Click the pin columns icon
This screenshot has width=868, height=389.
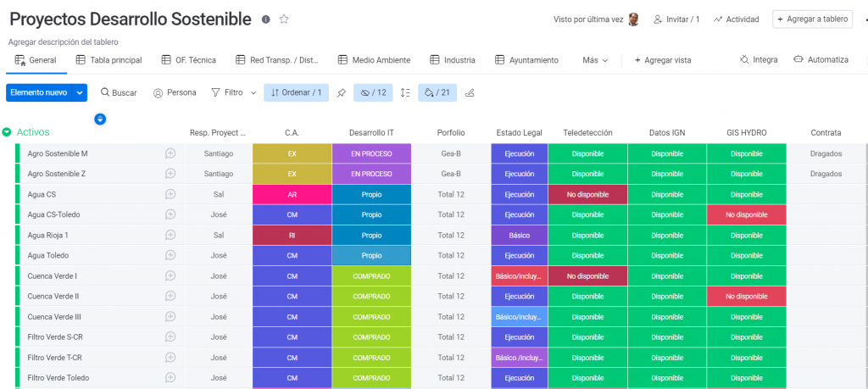(x=341, y=92)
